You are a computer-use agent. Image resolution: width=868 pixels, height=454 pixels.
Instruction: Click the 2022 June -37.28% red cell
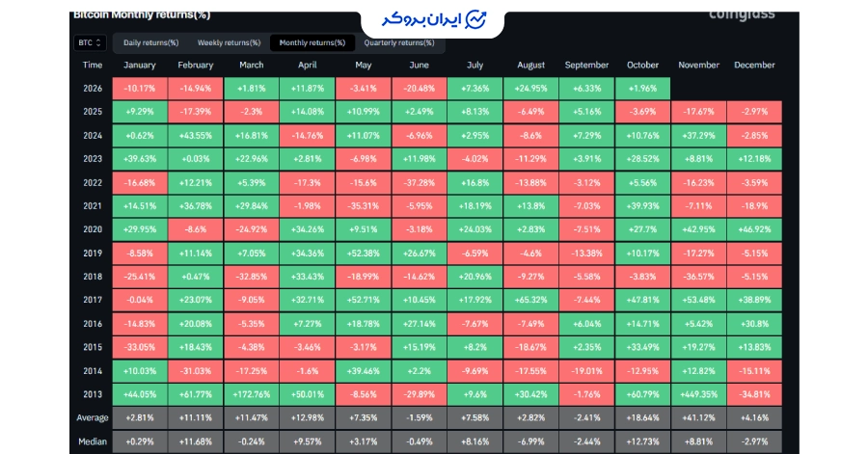click(420, 182)
